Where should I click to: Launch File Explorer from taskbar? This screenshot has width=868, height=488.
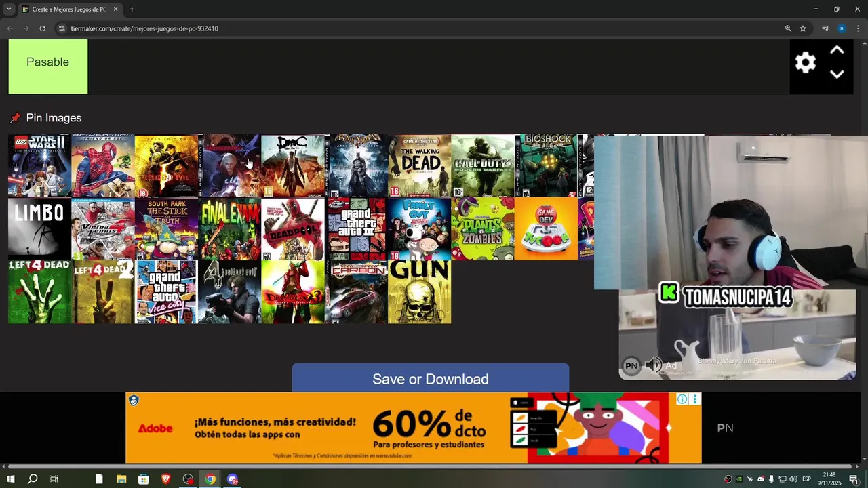point(121,479)
